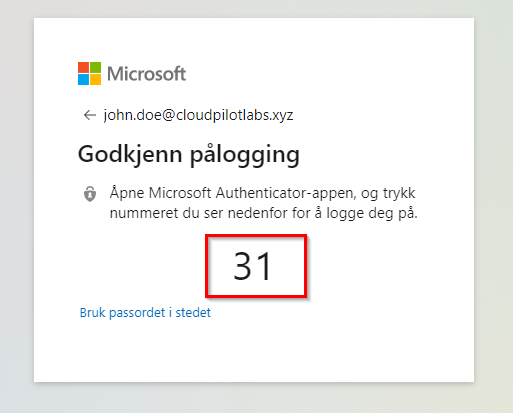513x413 pixels.
Task: Click the four-color Microsoft logo
Action: (x=89, y=73)
